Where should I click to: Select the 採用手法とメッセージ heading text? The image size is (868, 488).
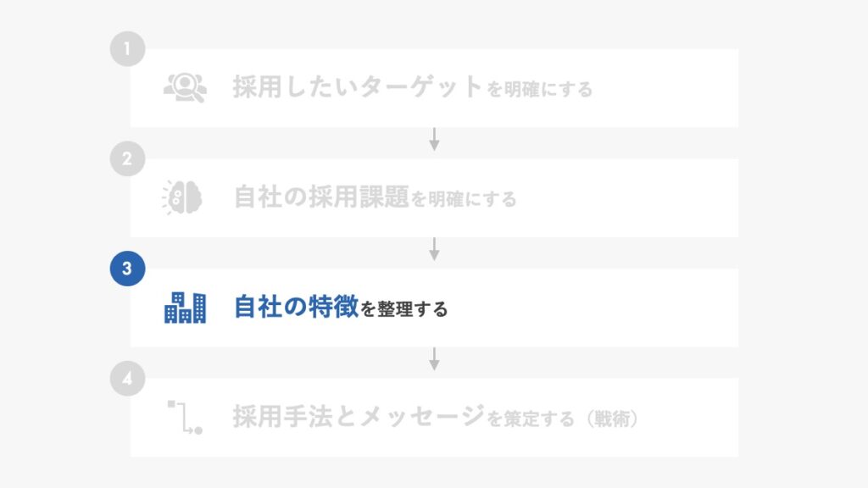(359, 416)
